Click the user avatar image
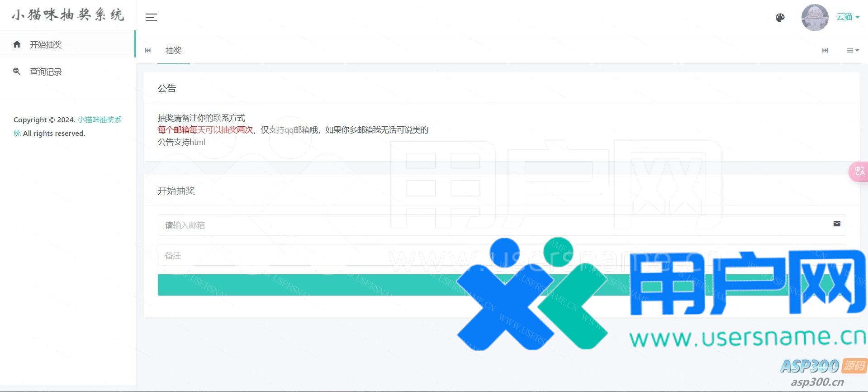This screenshot has width=868, height=392. coord(815,18)
